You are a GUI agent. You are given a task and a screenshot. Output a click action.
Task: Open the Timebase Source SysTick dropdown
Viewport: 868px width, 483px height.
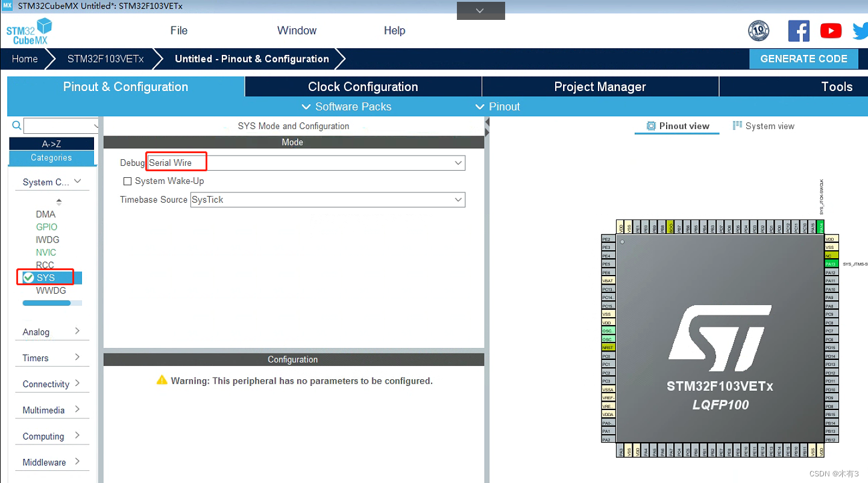point(327,200)
